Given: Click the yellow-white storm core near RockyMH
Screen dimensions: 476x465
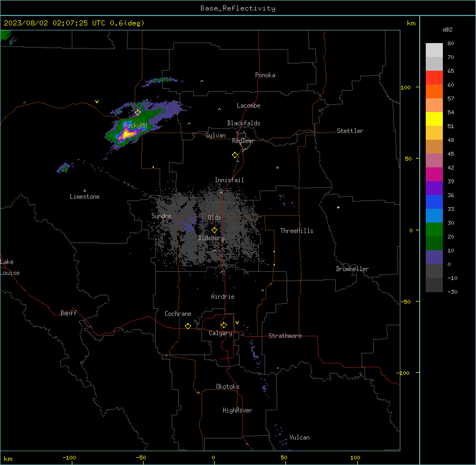Looking at the screenshot, I should [128, 134].
